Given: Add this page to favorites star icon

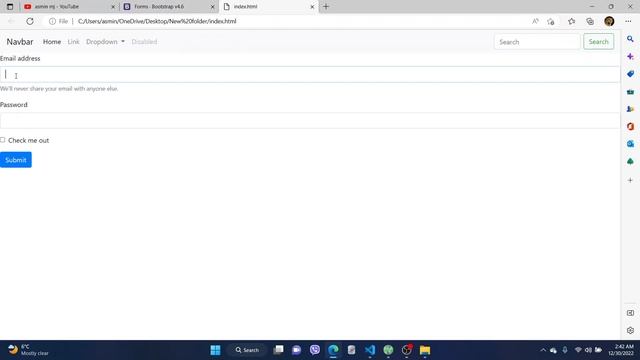Looking at the screenshot, I should [x=551, y=21].
